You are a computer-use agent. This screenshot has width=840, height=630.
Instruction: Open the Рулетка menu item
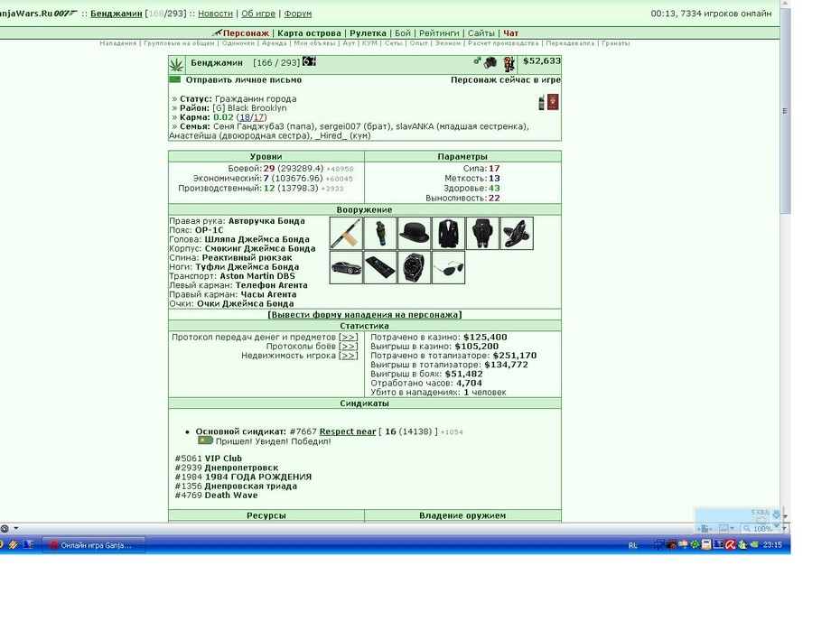368,33
